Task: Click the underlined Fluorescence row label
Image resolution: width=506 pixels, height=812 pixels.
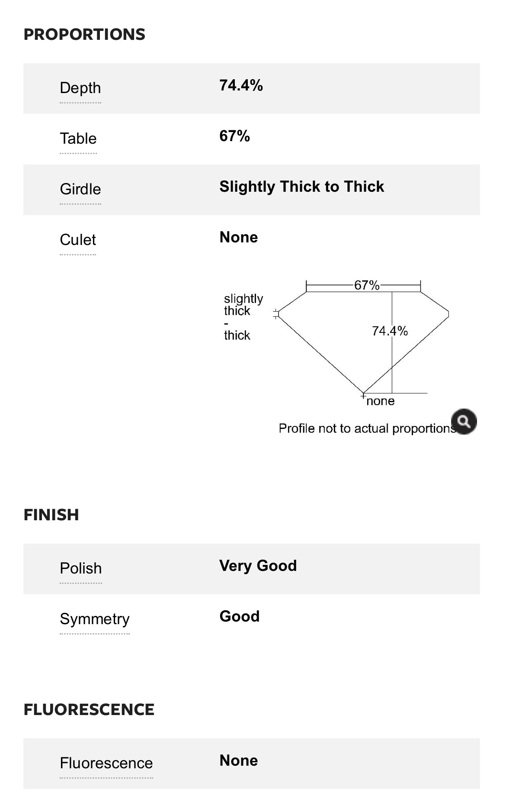Action: coord(106,763)
